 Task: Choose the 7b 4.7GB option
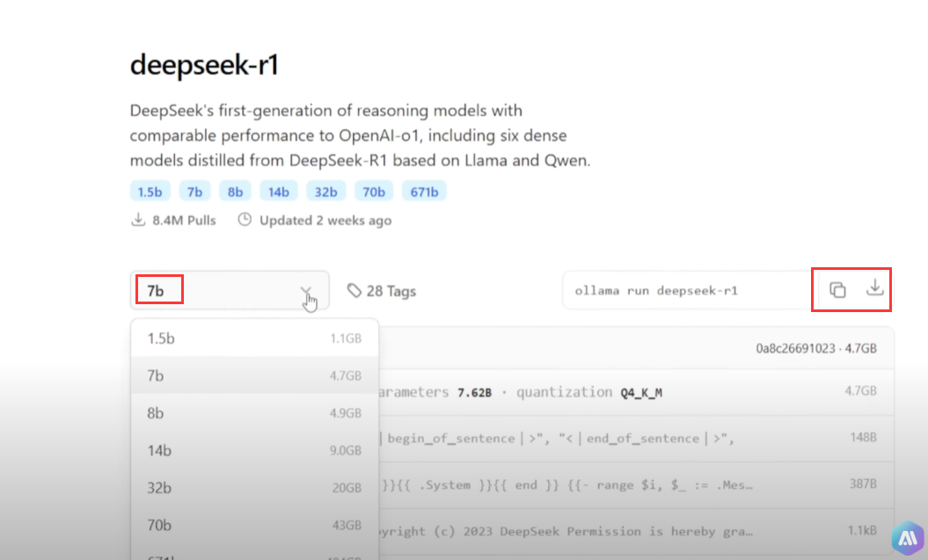pos(254,375)
